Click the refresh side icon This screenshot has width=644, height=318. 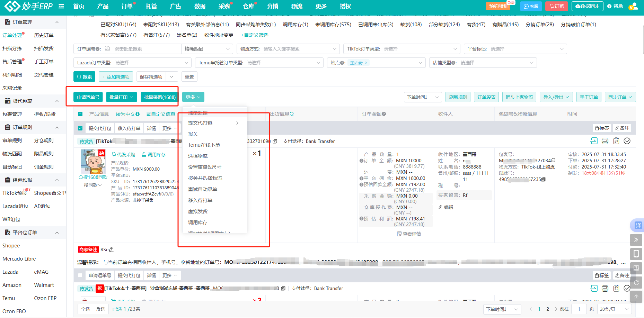coord(636,283)
